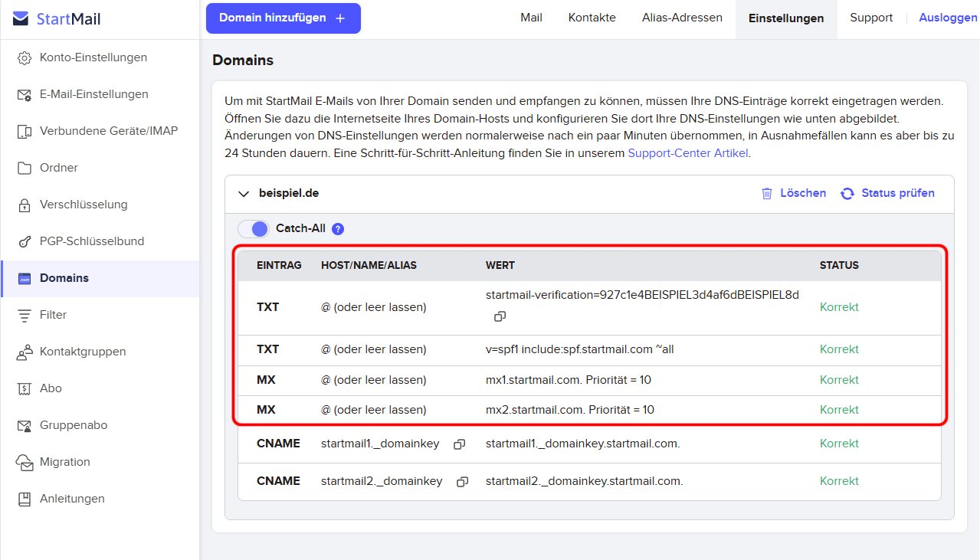Image resolution: width=980 pixels, height=560 pixels.
Task: Open the Catch-All help question mark
Action: point(338,228)
